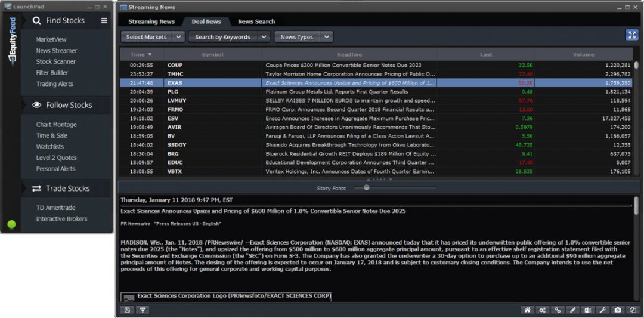Image resolution: width=644 pixels, height=318 pixels.
Task: Open Watchlists in LaunchPad
Action: [49, 147]
